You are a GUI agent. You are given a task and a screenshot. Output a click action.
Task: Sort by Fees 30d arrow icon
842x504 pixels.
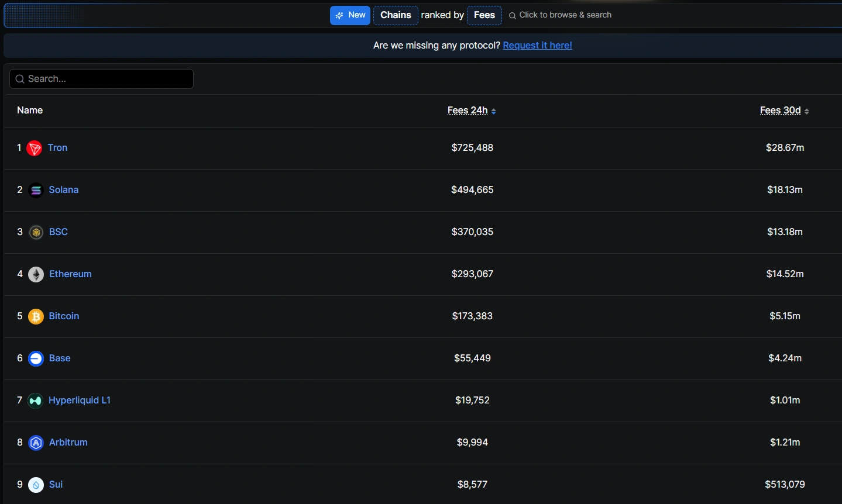pos(807,111)
